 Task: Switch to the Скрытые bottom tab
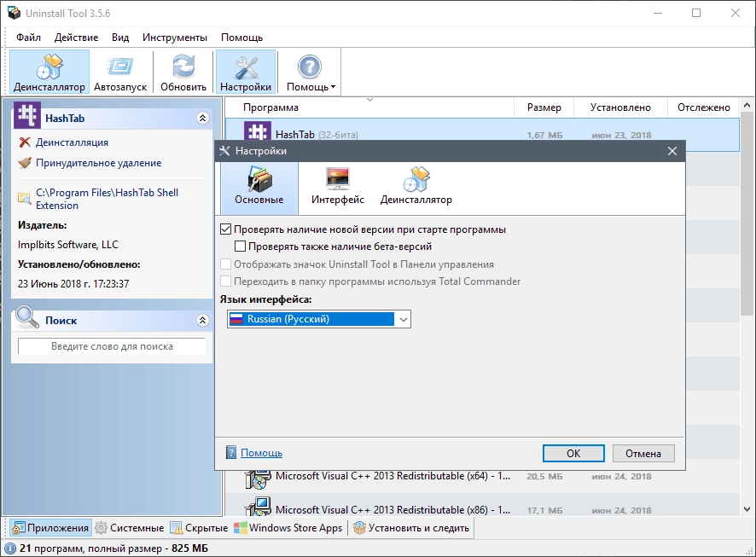[x=199, y=528]
